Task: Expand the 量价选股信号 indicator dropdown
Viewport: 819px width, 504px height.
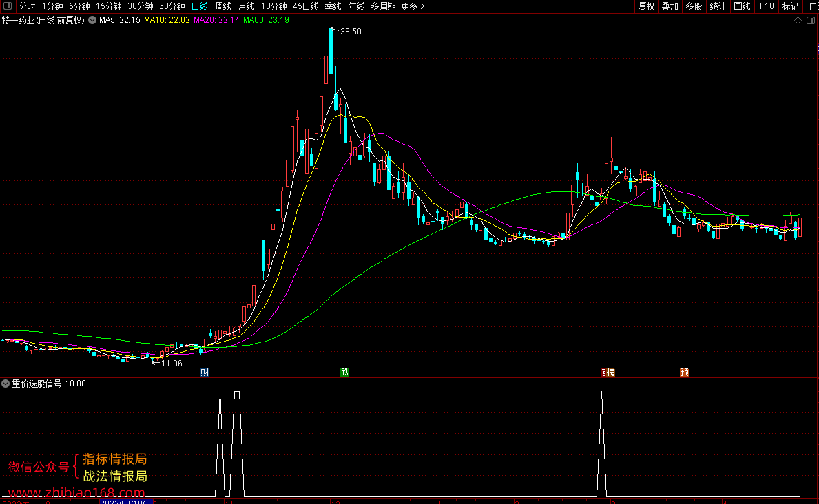Action: click(x=6, y=384)
